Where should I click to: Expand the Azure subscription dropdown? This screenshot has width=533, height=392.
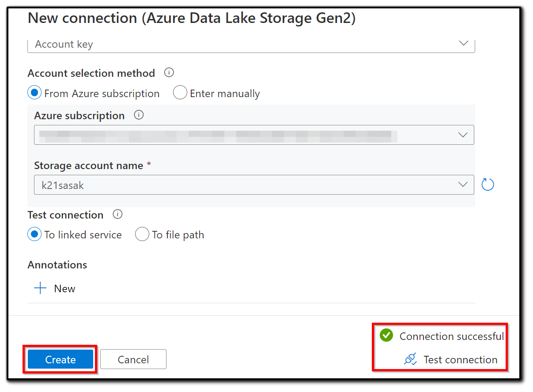[x=463, y=135]
